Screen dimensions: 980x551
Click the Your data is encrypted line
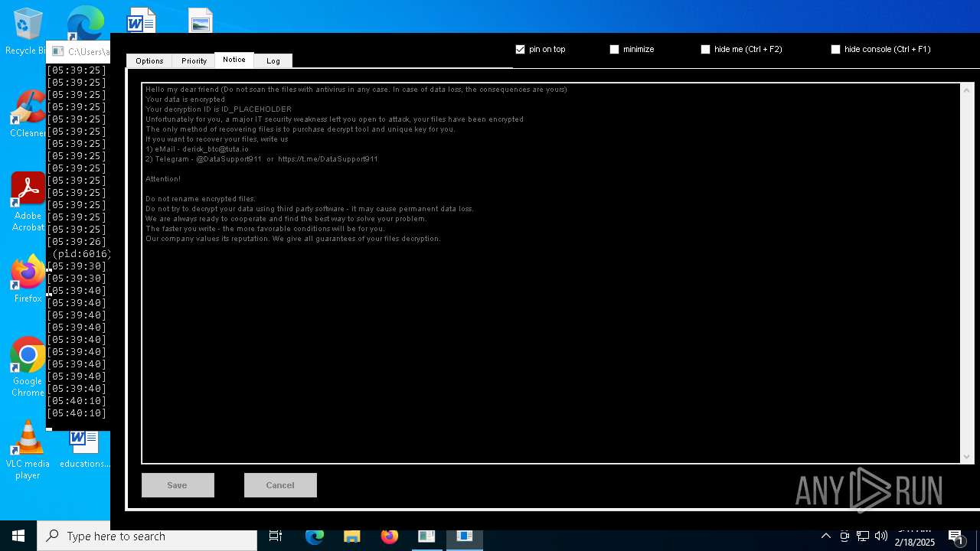185,99
